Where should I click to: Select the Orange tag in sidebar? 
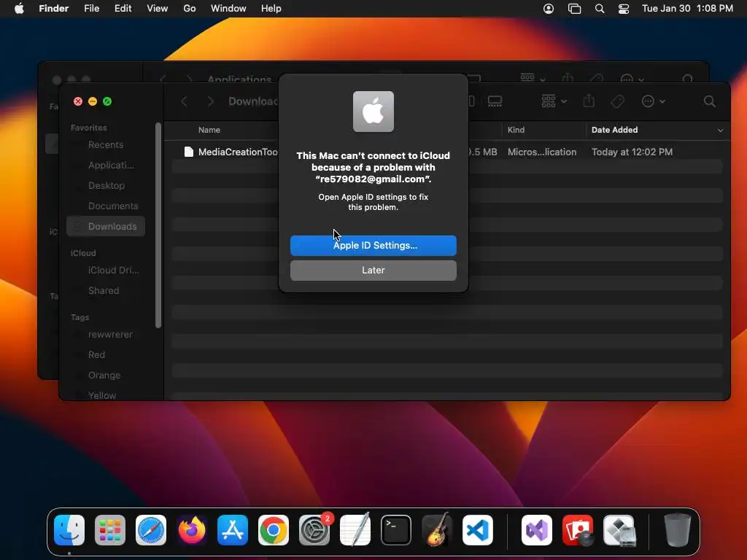[x=106, y=376]
